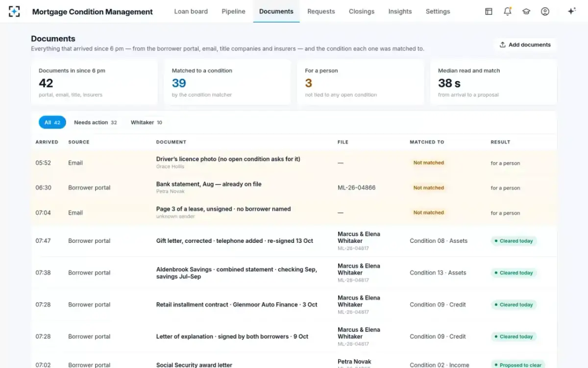The width and height of the screenshot is (588, 368).
Task: Click Condition 09 · Credit on Retail contract row
Action: tap(438, 305)
